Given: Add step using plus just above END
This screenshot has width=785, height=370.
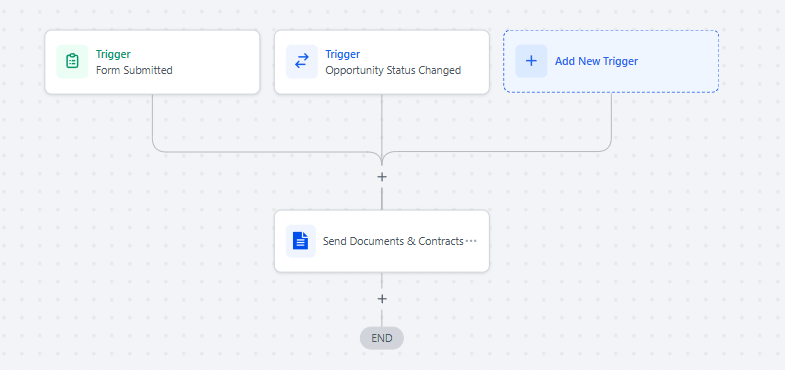Looking at the screenshot, I should tap(382, 299).
